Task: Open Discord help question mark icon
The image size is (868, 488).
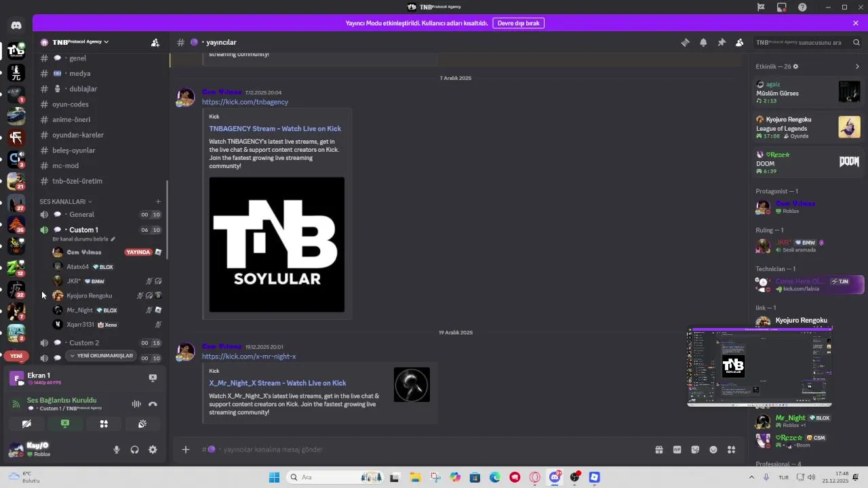Action: coord(803,7)
